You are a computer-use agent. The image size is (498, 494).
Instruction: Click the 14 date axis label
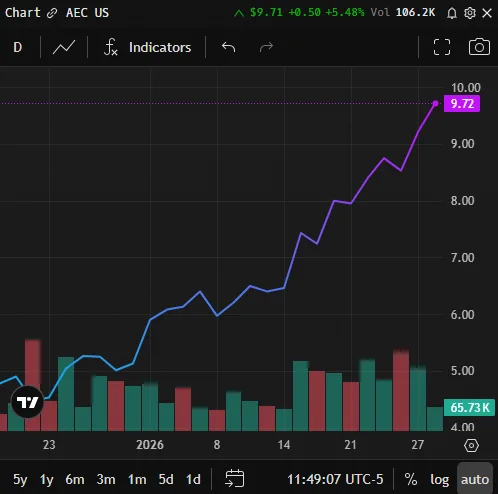(284, 445)
